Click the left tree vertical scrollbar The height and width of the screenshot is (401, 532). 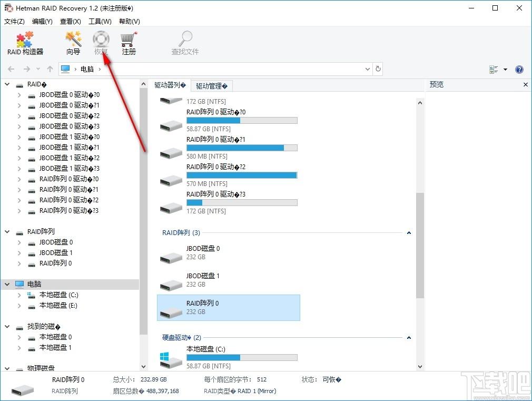pyautogui.click(x=143, y=211)
